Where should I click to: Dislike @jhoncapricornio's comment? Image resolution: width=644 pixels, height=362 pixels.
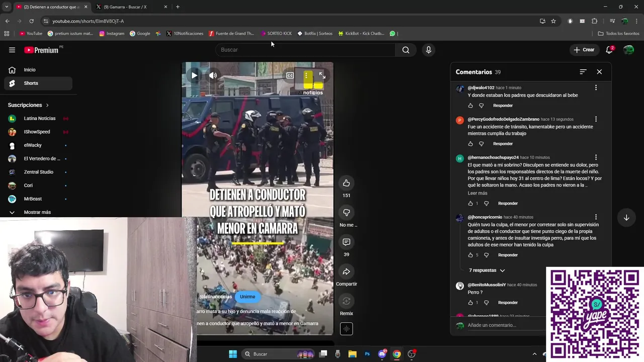pyautogui.click(x=487, y=255)
